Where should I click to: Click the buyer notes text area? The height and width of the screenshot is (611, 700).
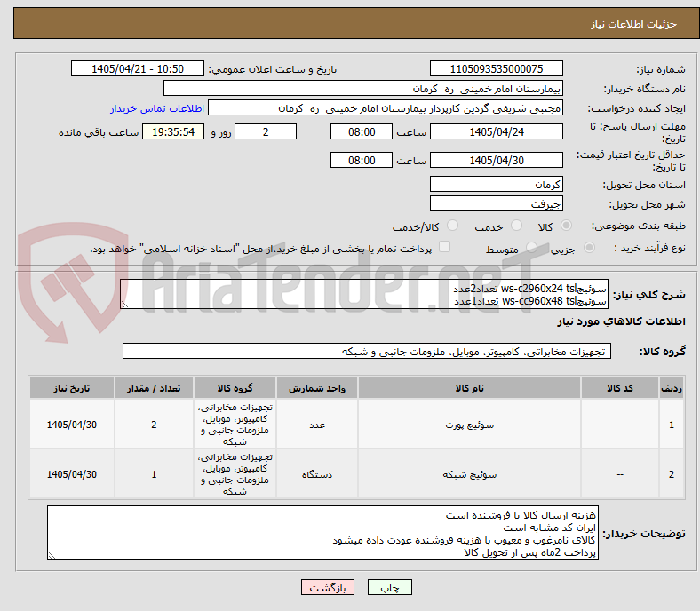click(322, 533)
